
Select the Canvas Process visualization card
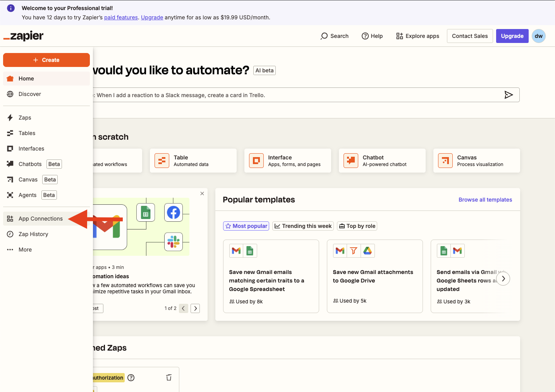(477, 161)
